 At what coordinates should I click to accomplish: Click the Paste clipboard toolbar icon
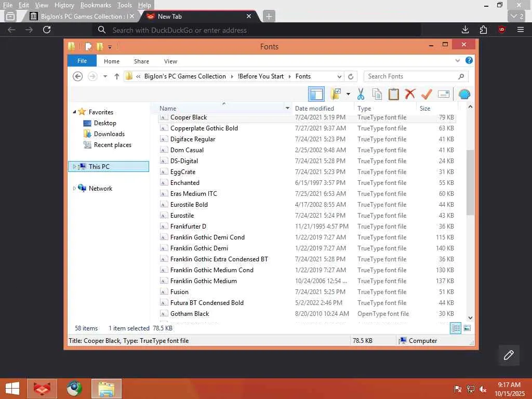(x=394, y=94)
